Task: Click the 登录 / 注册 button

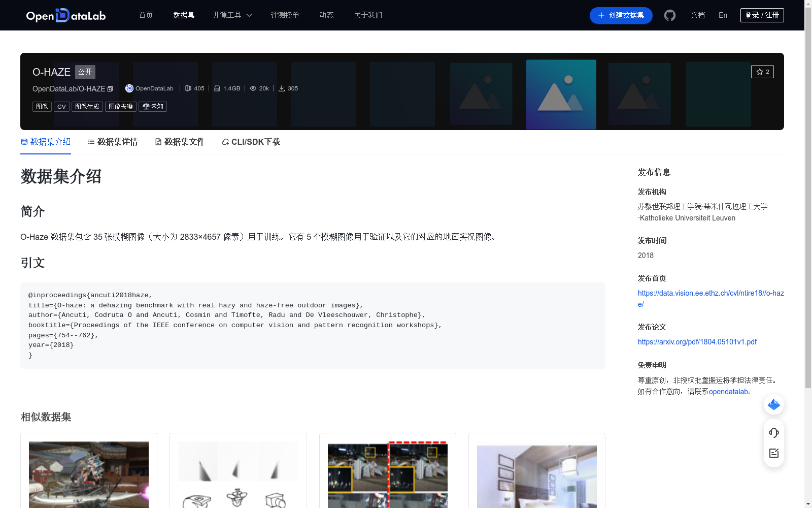Action: coord(762,15)
